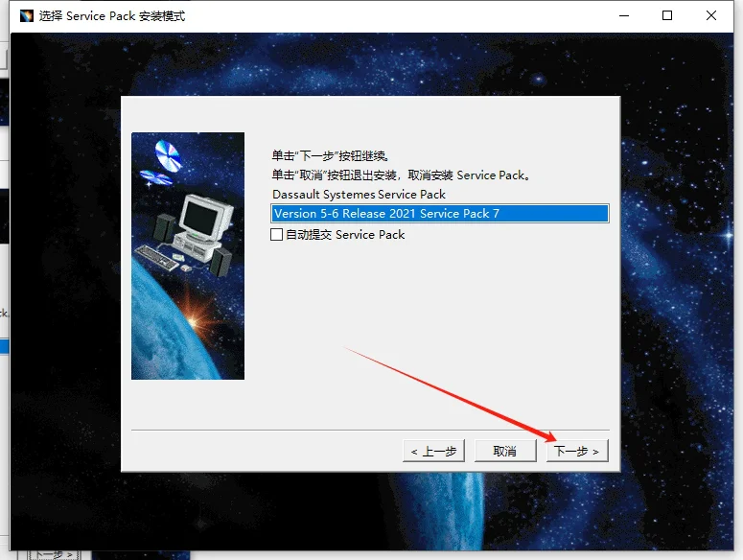743x560 pixels.
Task: Select Version 5-6 Release 2021 Service Pack 7
Action: tap(439, 214)
